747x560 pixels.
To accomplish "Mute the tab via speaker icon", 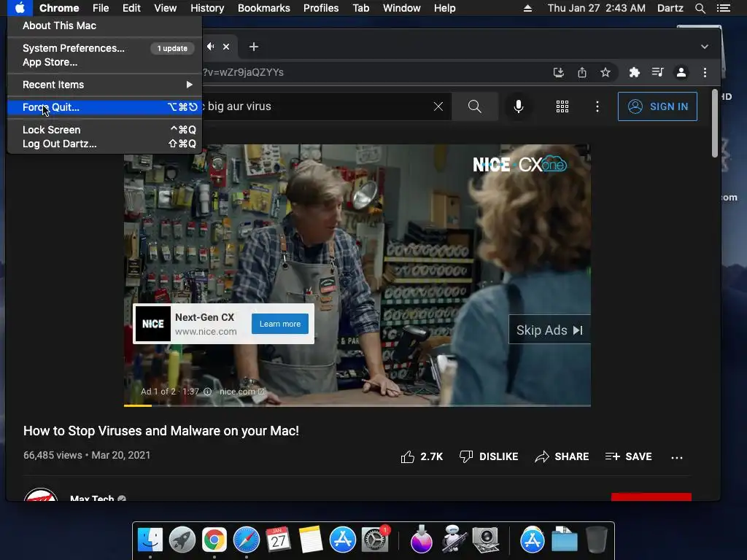I will tap(211, 46).
